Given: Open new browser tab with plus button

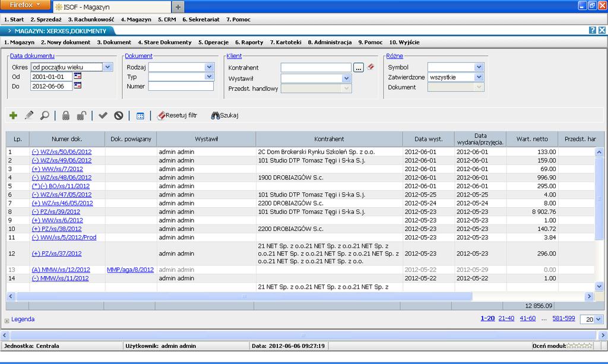Looking at the screenshot, I should (178, 7).
